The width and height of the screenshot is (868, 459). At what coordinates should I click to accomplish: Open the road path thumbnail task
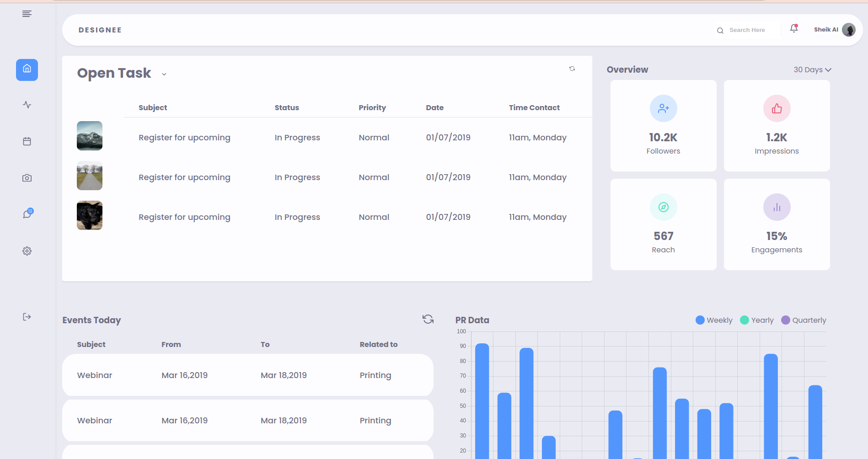[90, 176]
